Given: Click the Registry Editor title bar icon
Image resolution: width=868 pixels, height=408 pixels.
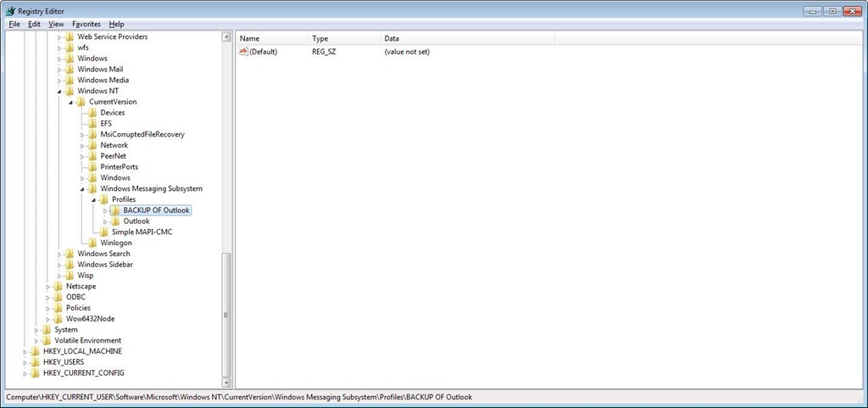Looking at the screenshot, I should click(10, 10).
